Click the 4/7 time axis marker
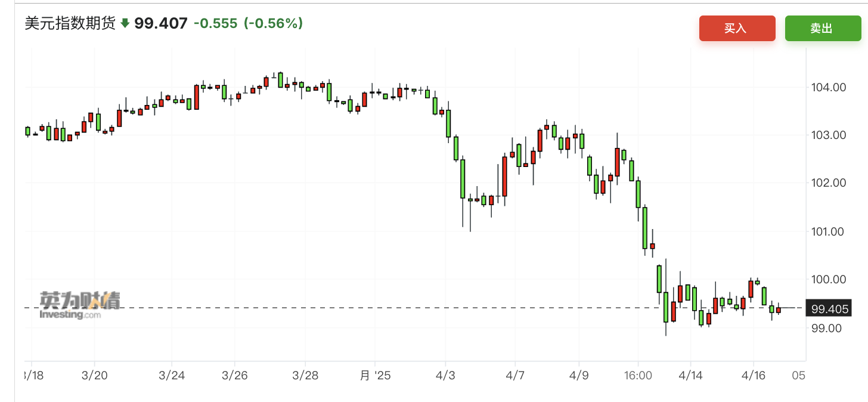Image resolution: width=868 pixels, height=402 pixels. pos(514,375)
